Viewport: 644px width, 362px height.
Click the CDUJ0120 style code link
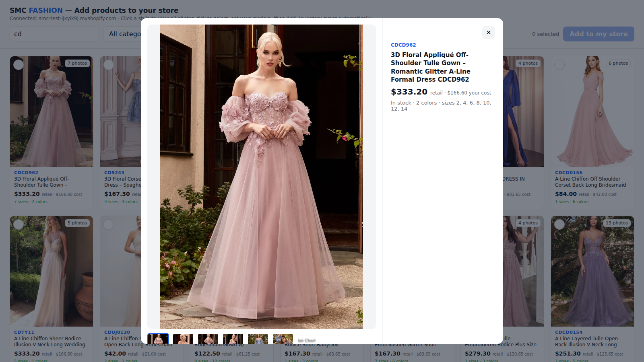(117, 332)
